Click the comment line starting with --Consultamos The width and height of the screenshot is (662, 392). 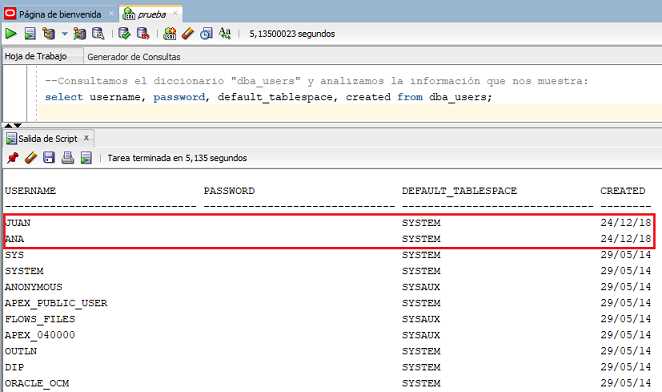317,81
